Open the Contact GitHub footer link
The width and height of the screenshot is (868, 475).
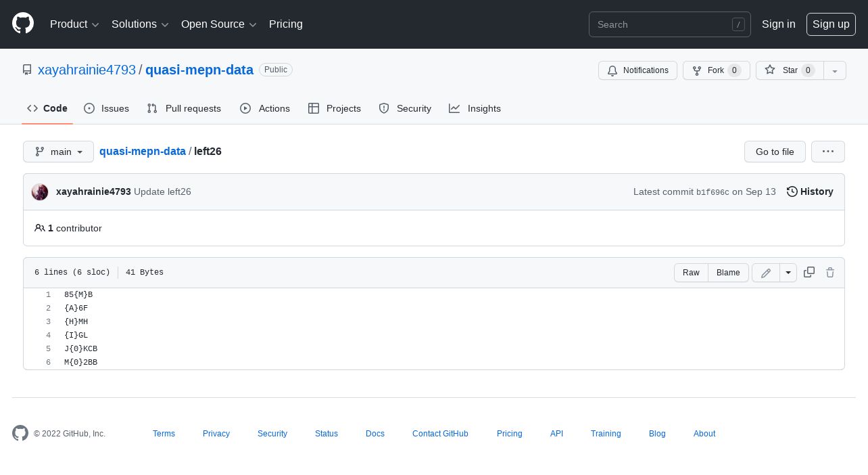coord(440,434)
